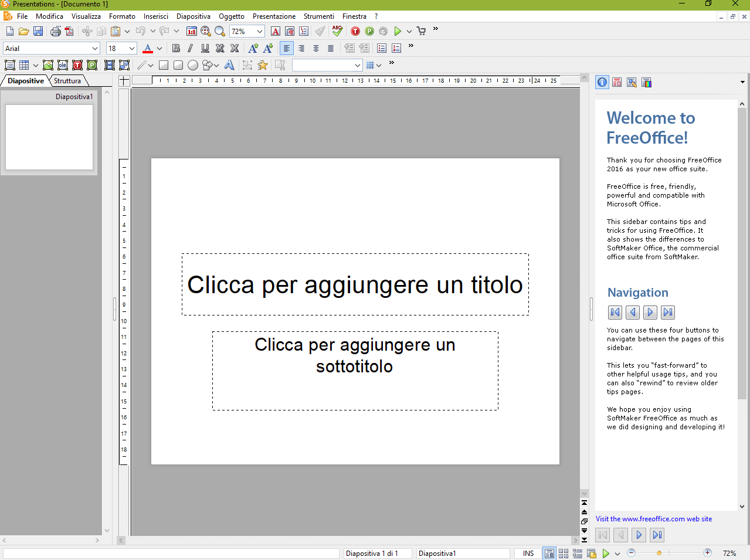
Task: Switch to the Struttura tab
Action: 67,81
